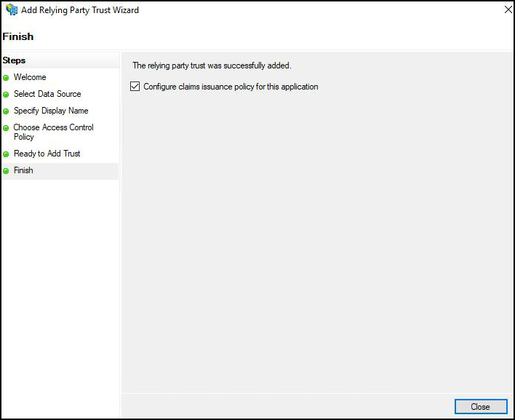The width and height of the screenshot is (515, 420).
Task: Uncheck the claims issuance policy checkbox
Action: (x=135, y=87)
